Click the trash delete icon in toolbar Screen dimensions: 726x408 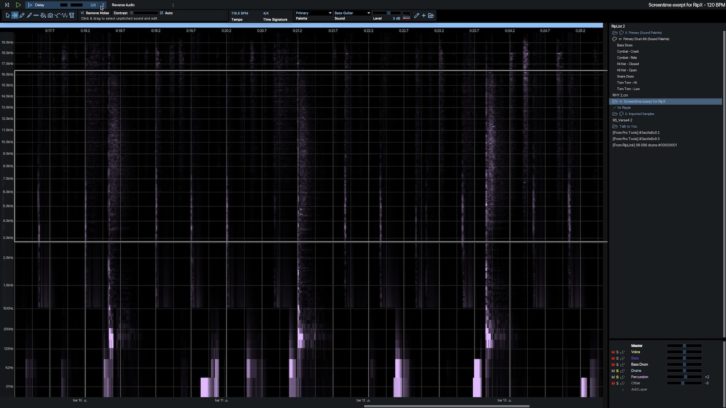click(x=72, y=16)
